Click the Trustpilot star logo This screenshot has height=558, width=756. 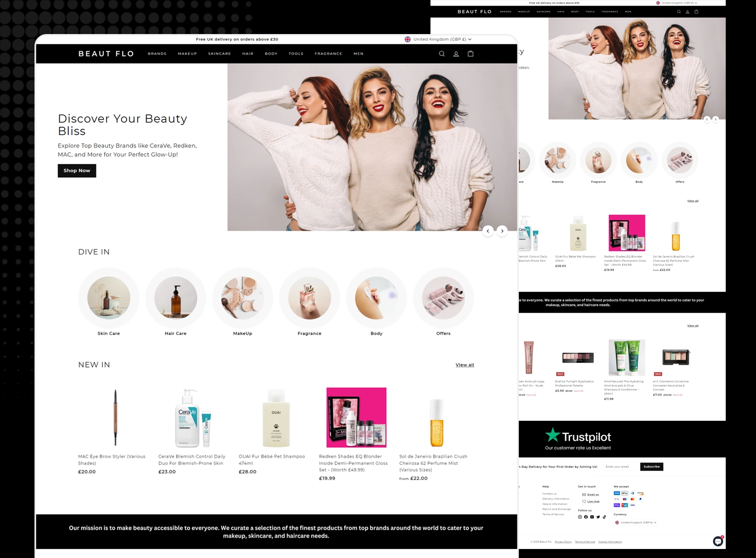552,435
